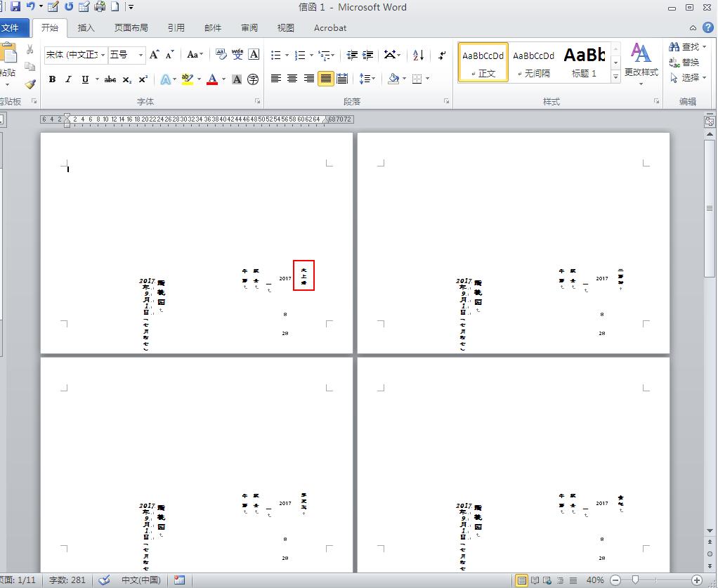The image size is (718, 588).
Task: Click the bullet list icon
Action: pyautogui.click(x=275, y=55)
